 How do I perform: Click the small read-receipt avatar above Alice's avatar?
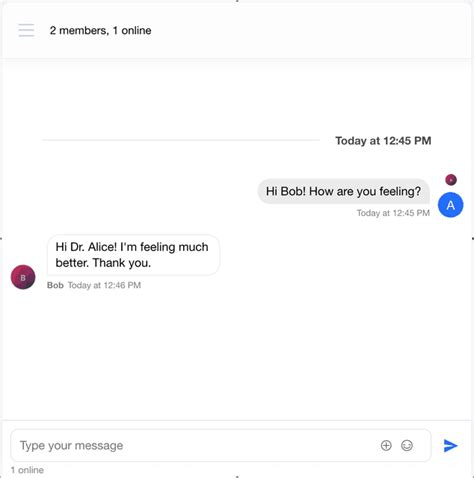click(x=451, y=180)
